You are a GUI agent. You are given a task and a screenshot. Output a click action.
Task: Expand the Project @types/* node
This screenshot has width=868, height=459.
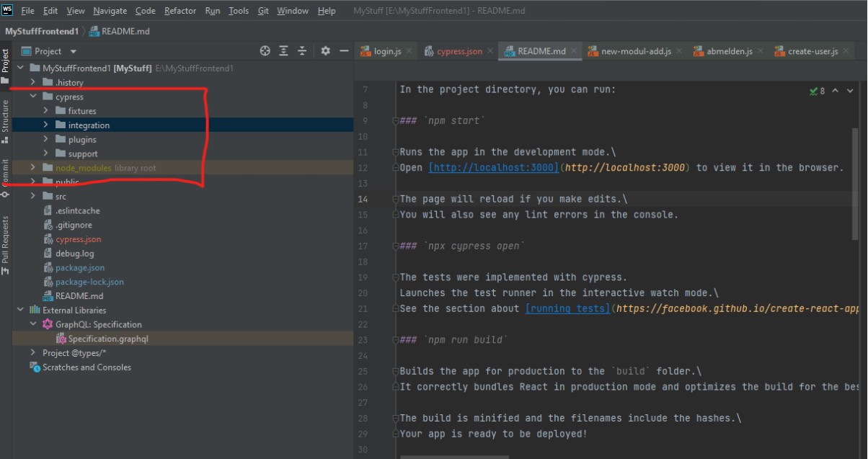point(33,353)
